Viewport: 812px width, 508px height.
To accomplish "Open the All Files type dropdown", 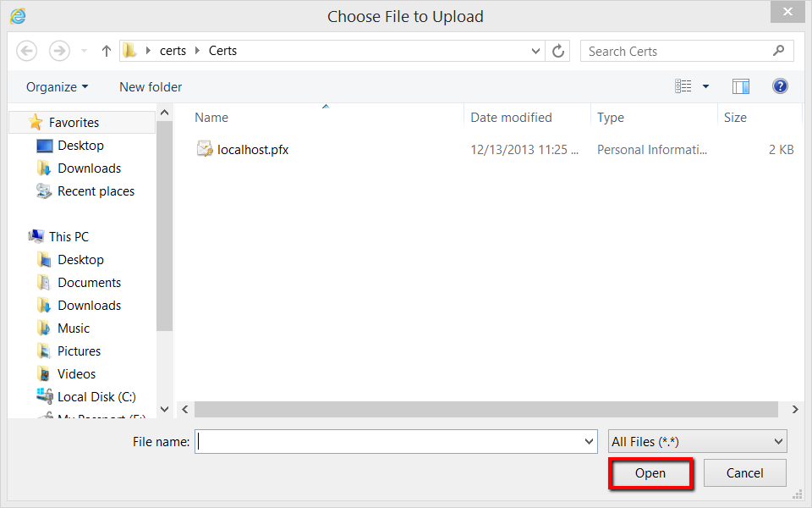I will pyautogui.click(x=698, y=441).
